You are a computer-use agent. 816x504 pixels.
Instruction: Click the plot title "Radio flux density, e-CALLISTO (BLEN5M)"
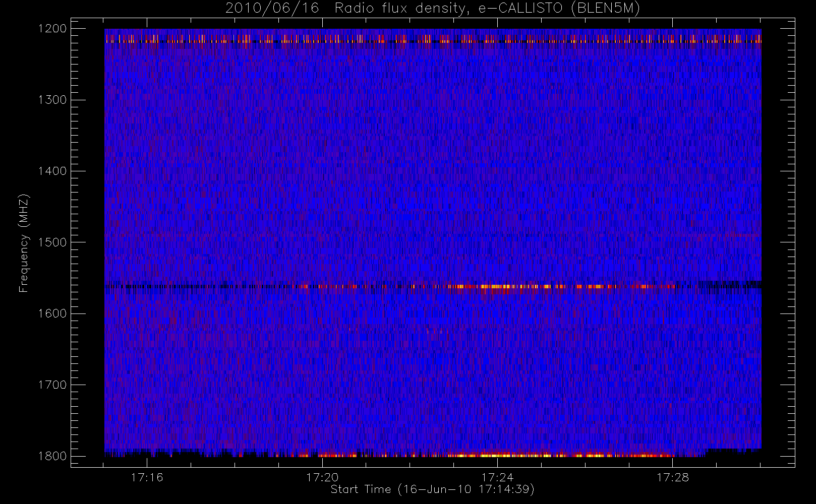(x=487, y=9)
